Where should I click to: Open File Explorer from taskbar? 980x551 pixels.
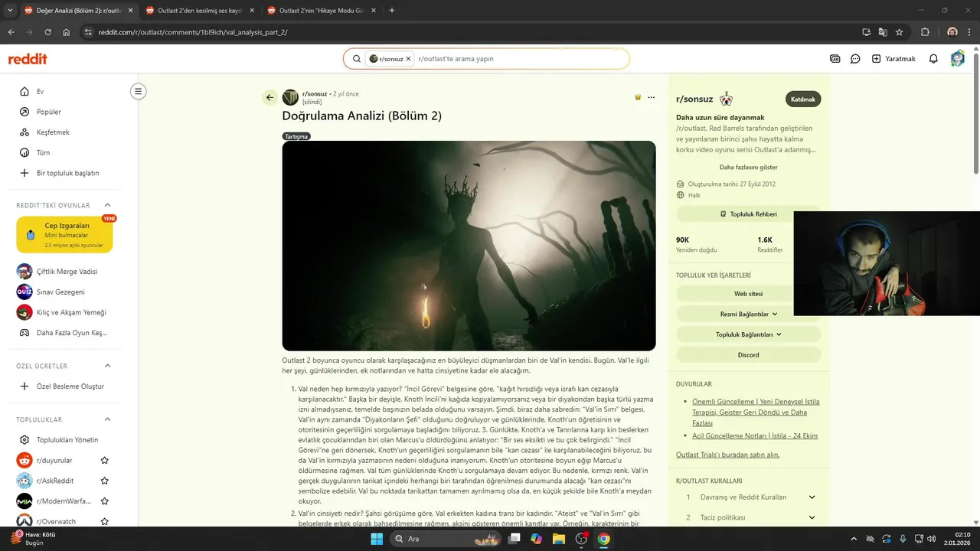coord(559,539)
